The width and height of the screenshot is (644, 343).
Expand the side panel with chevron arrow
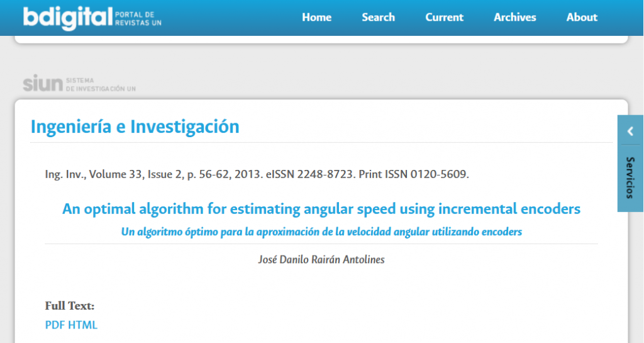click(630, 131)
